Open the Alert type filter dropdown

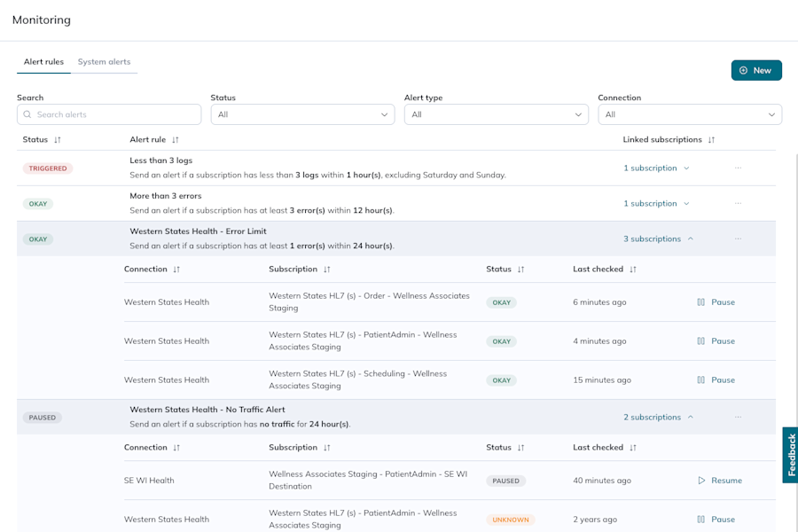(497, 114)
